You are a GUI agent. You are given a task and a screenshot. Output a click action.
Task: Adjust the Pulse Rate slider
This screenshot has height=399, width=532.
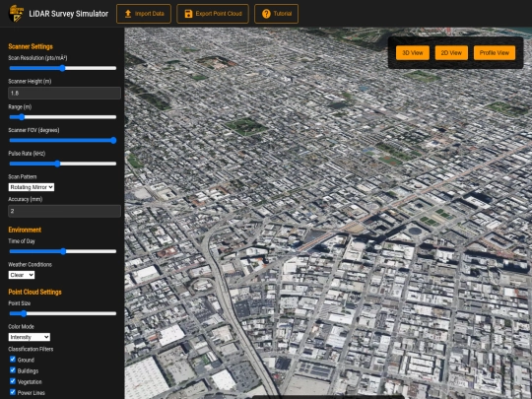pos(63,164)
